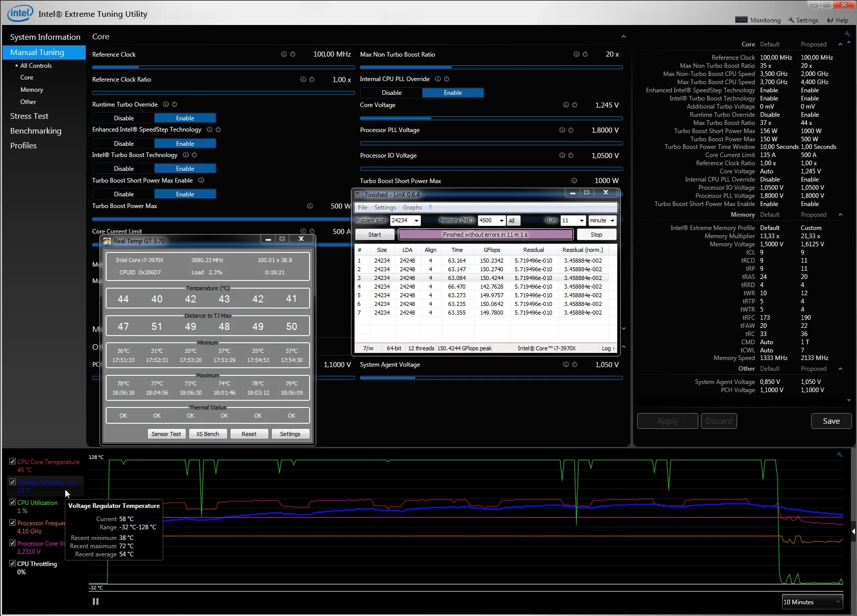Collapse Memory summary section
This screenshot has width=857, height=616.
840,215
